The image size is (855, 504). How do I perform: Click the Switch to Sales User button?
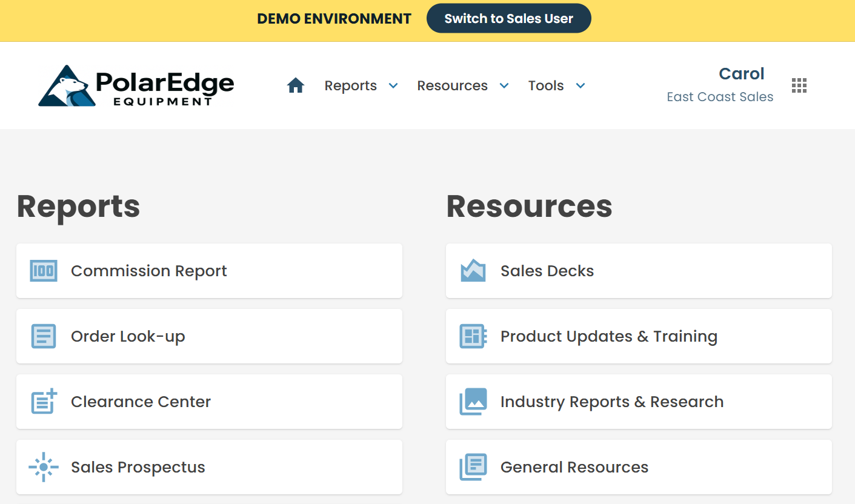click(508, 18)
